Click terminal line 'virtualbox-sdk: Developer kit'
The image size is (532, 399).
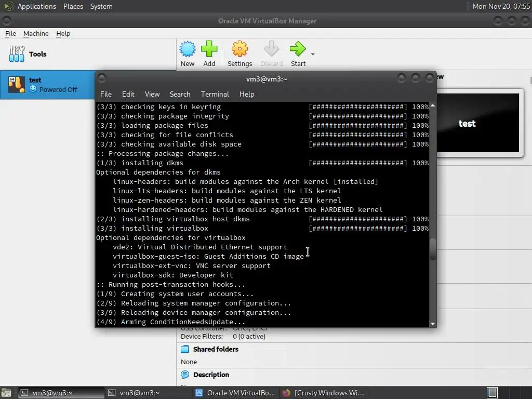172,275
